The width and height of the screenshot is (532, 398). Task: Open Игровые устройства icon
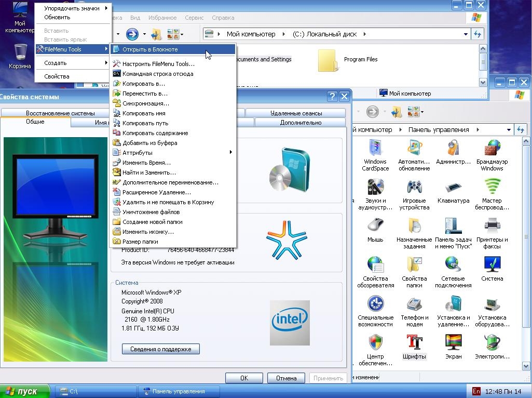pos(414,194)
